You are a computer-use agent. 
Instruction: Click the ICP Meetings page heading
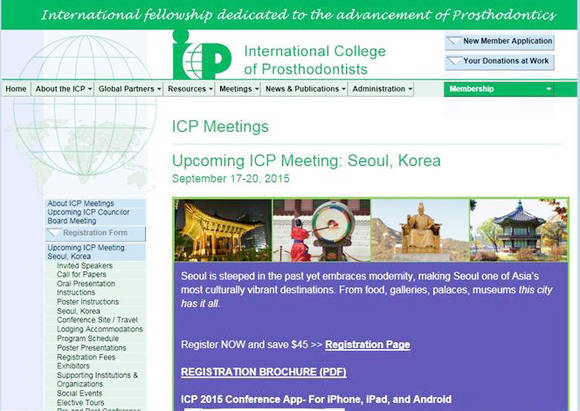pos(220,127)
